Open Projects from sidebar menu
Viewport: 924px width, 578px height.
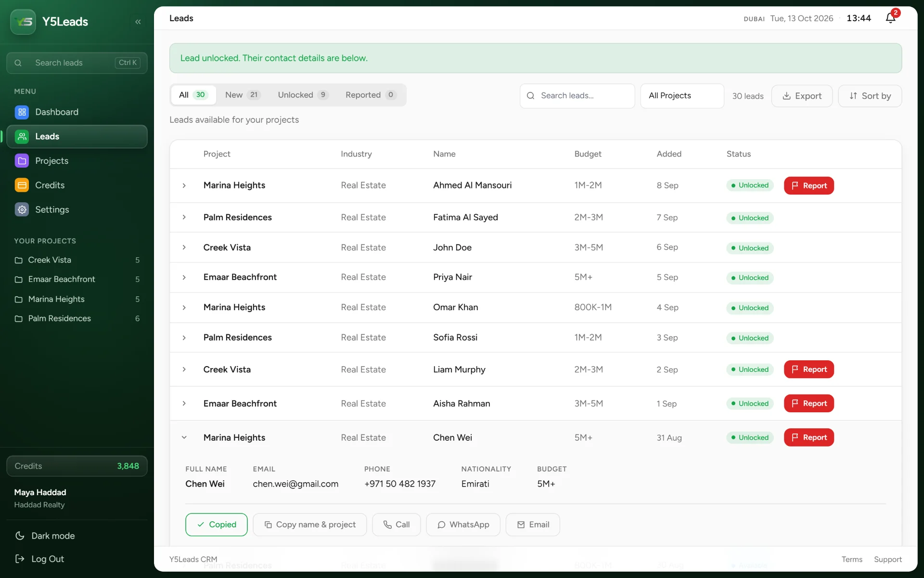tap(77, 160)
